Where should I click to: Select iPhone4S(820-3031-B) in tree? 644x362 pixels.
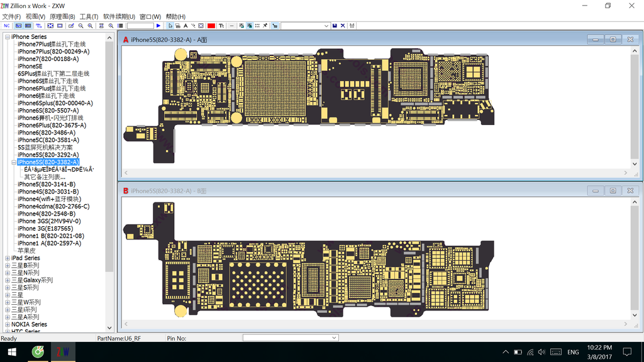[x=48, y=192]
